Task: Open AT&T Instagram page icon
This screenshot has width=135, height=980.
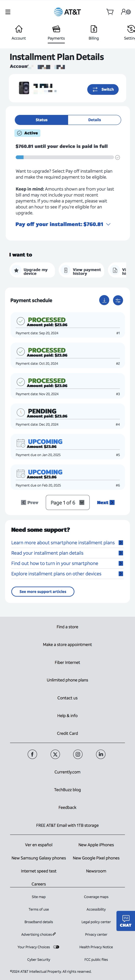Action: point(78,754)
